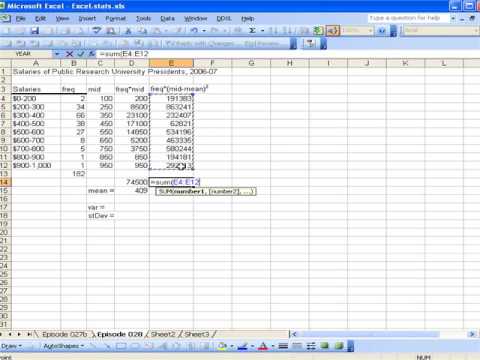This screenshot has height=360, width=480.
Task: Click the Line Color icon
Action: pos(243,346)
